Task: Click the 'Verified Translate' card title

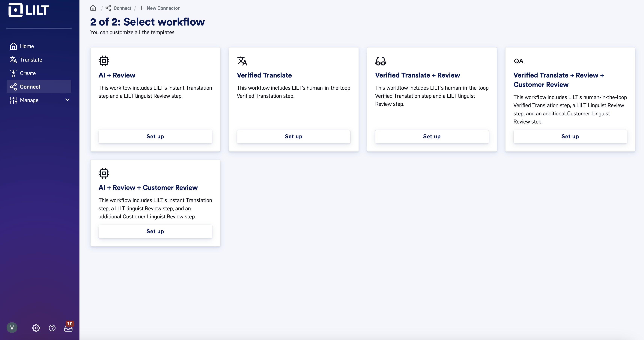Action: point(264,75)
